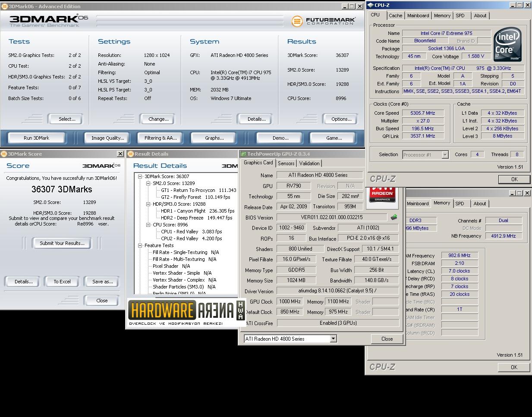Collapse the SM2.0 Score: 13289 node
The height and width of the screenshot is (417, 532).
coord(148,183)
